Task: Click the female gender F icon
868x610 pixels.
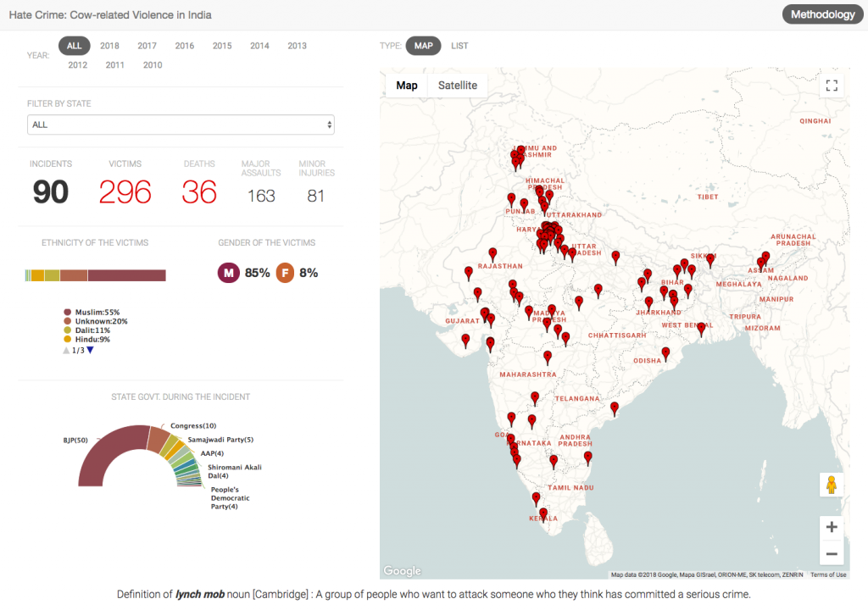Action: coord(285,272)
